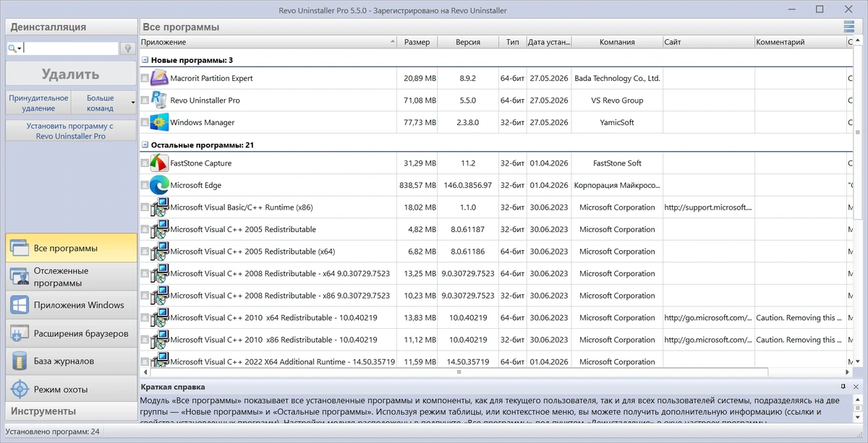
Task: Tick the Windows Manager checkbox
Action: click(145, 122)
